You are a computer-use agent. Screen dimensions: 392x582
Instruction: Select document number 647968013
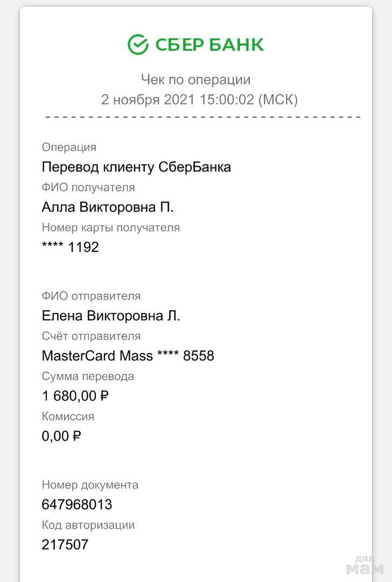pos(77,504)
